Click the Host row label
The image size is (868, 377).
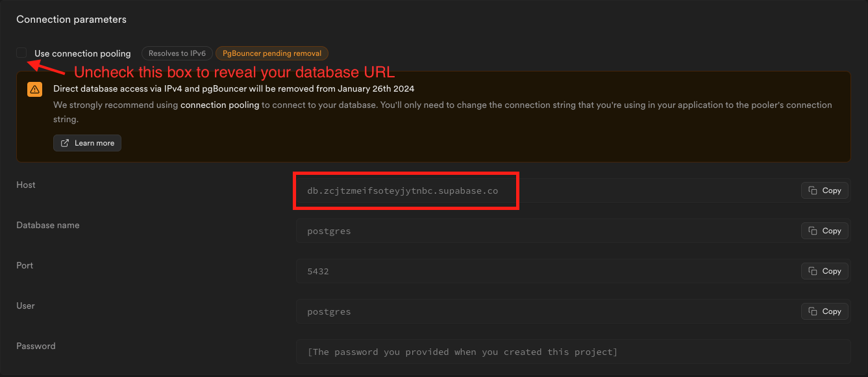pos(26,185)
